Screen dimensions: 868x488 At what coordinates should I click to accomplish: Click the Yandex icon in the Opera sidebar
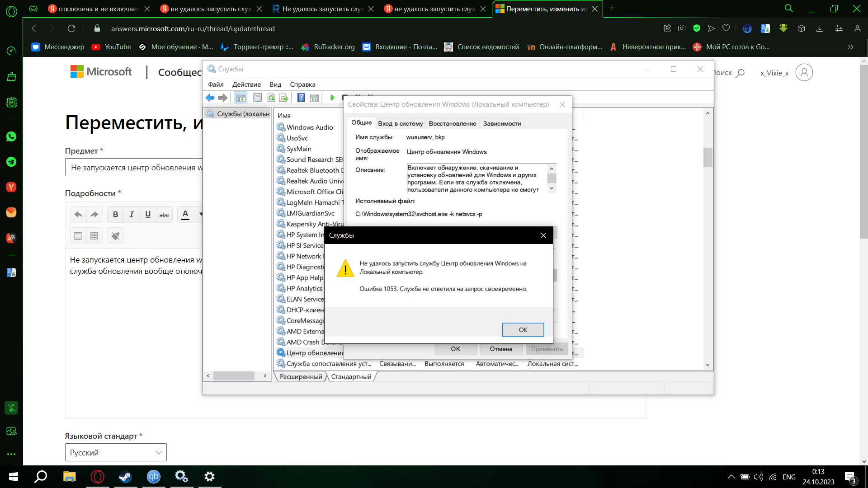[x=11, y=187]
